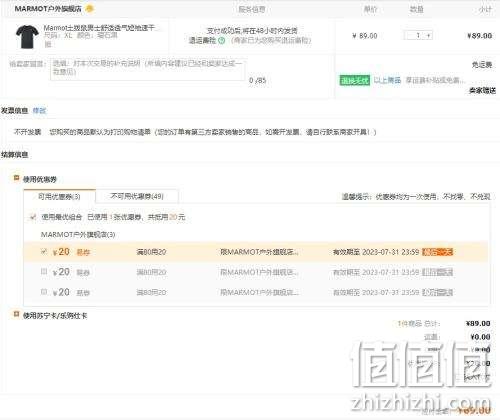Click the grey tag on the third coupon row

(437, 293)
